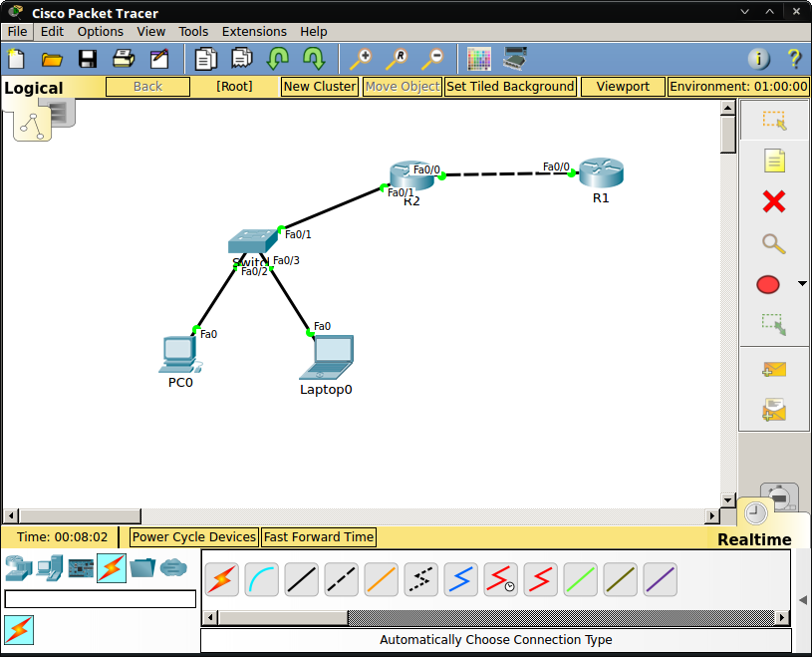812x657 pixels.
Task: Activate the Select/Move arrow tool
Action: click(x=774, y=119)
